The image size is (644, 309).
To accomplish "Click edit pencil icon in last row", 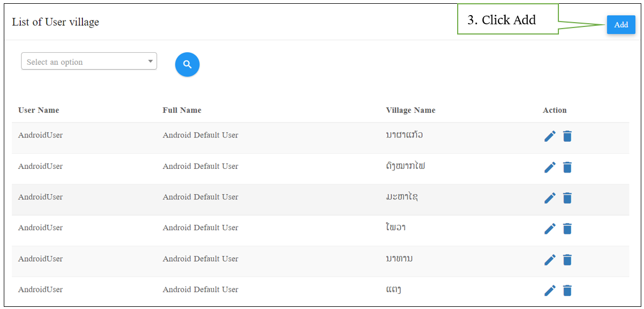I will (x=550, y=291).
